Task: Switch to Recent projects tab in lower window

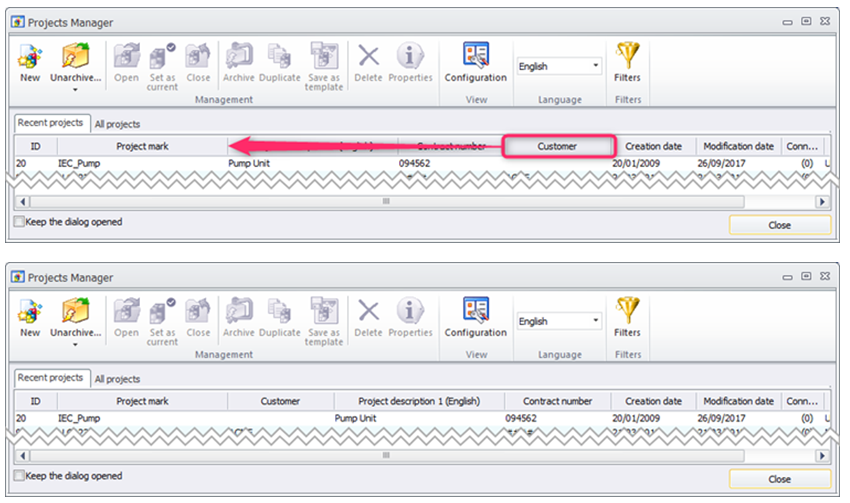Action: (x=50, y=378)
